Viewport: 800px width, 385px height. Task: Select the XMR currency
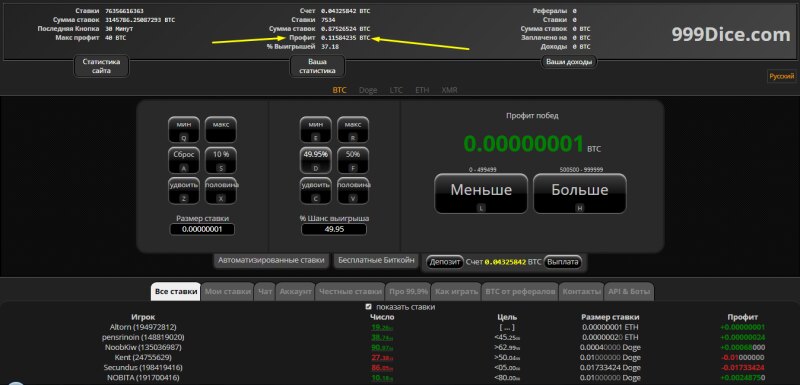pyautogui.click(x=449, y=90)
